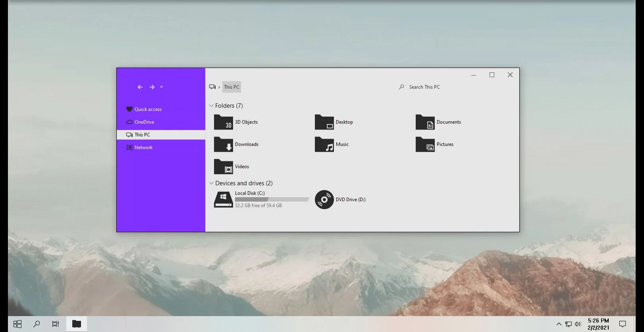Click the Documents folder icon
Viewport: 644px width, 332px height.
coord(425,122)
